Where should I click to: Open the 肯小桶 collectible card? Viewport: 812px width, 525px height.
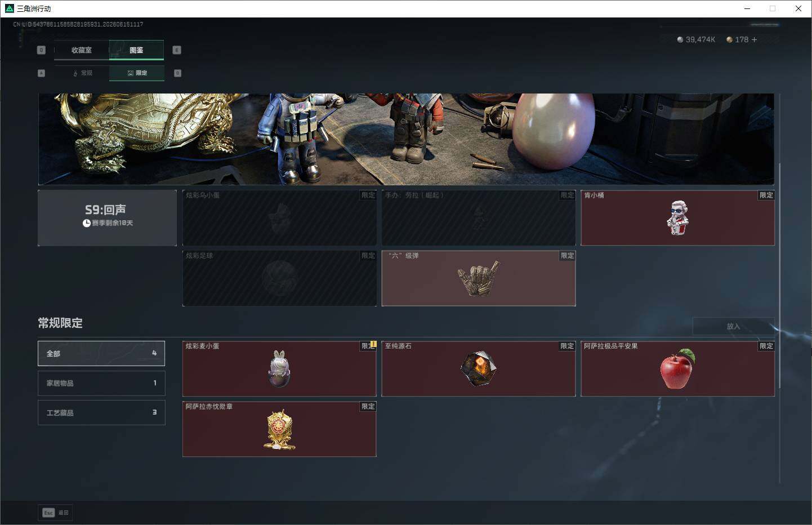[x=677, y=217]
